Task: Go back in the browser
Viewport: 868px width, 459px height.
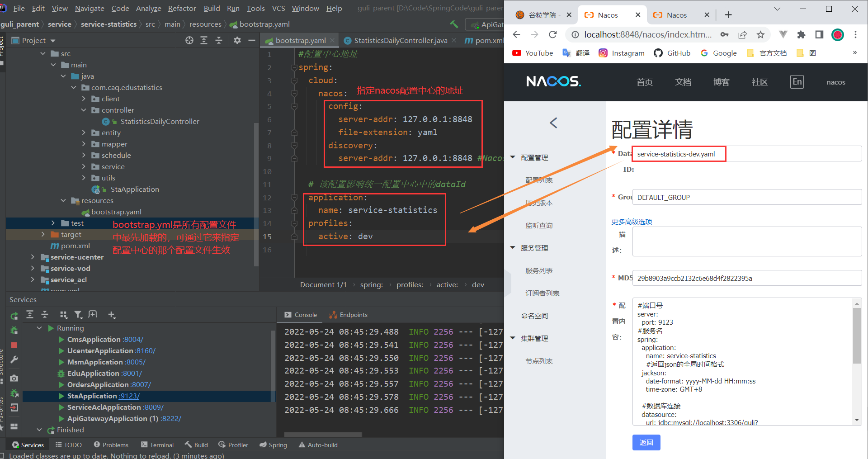Action: [x=517, y=34]
